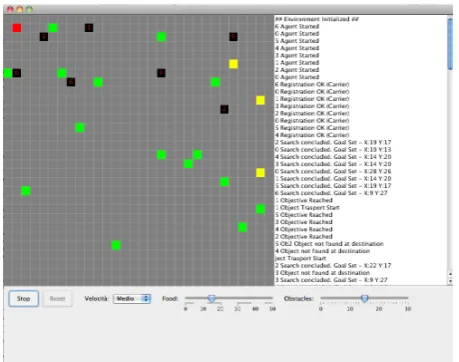Click the Obstacles slider handle
The image size is (459, 362).
(365, 298)
